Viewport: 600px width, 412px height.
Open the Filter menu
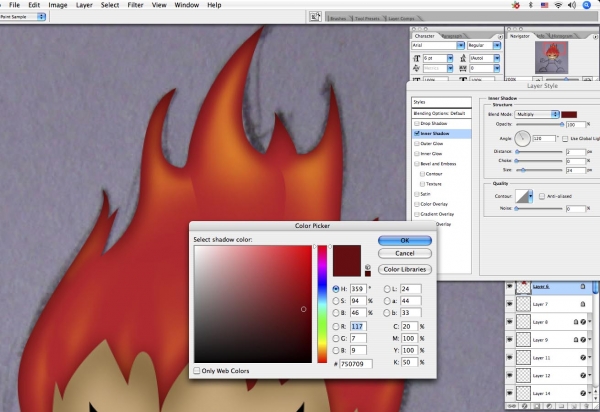point(135,5)
